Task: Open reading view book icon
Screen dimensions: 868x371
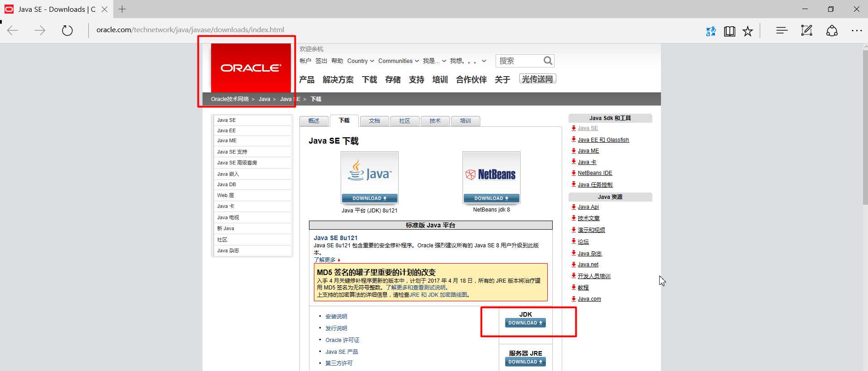Action: pyautogui.click(x=729, y=31)
